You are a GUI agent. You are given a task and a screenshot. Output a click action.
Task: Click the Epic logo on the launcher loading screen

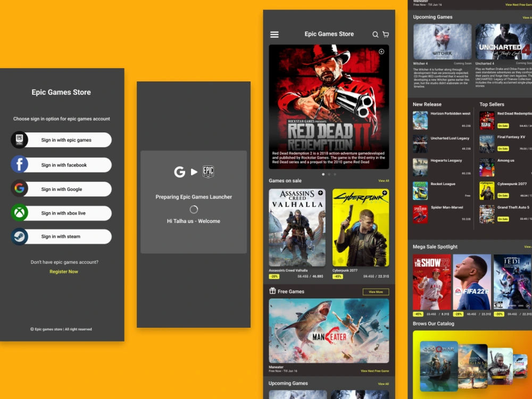[x=208, y=172]
